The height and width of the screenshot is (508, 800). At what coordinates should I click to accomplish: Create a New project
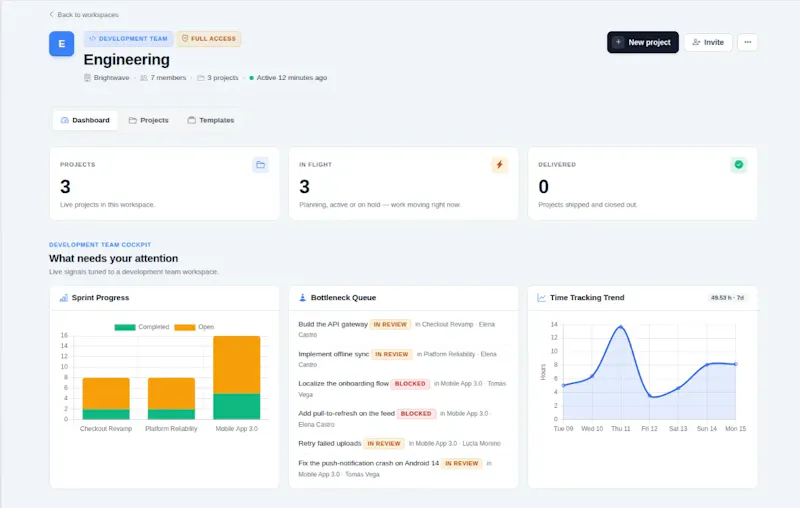[642, 42]
